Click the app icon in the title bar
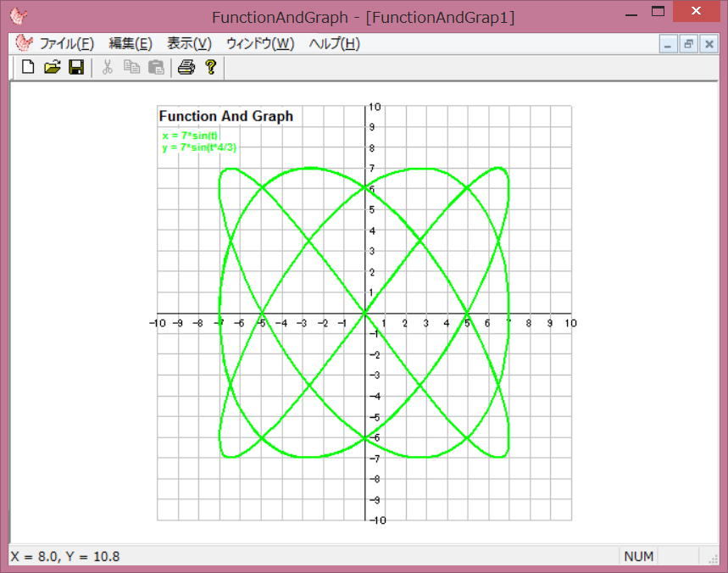Screen dimensions: 728x573 19,16
